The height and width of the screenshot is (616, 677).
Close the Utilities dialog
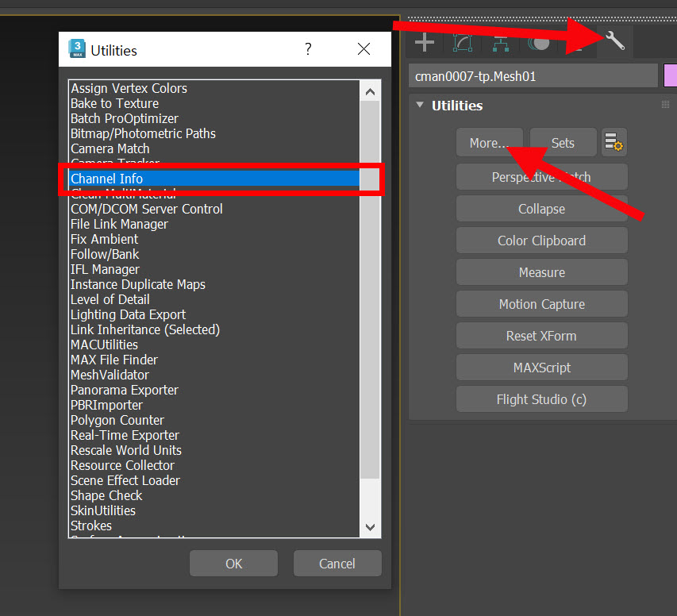click(x=364, y=48)
